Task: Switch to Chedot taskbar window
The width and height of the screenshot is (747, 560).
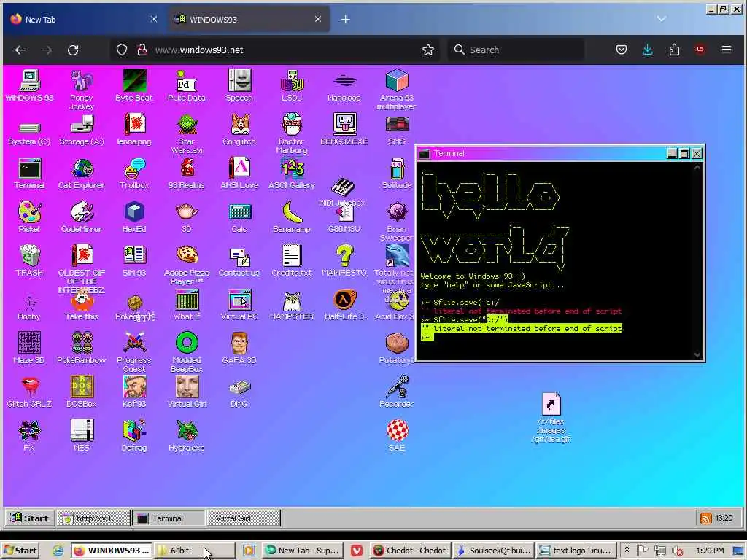Action: 410,551
